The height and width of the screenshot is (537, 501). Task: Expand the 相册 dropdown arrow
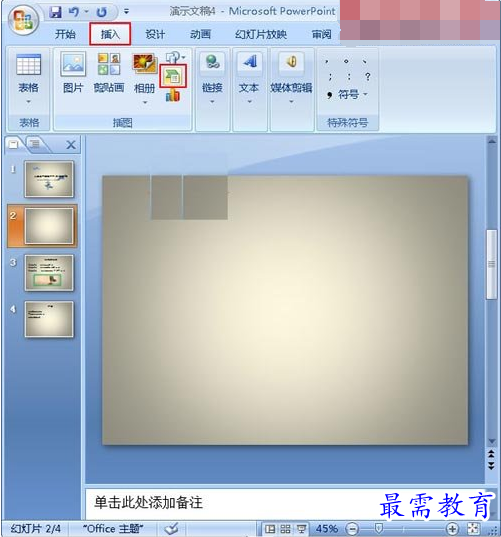145,102
